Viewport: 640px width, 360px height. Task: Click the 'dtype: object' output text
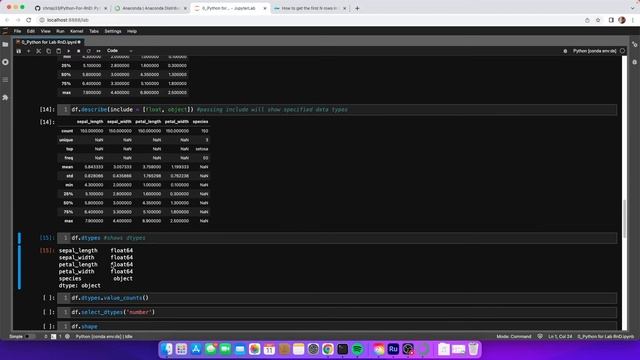[80, 285]
